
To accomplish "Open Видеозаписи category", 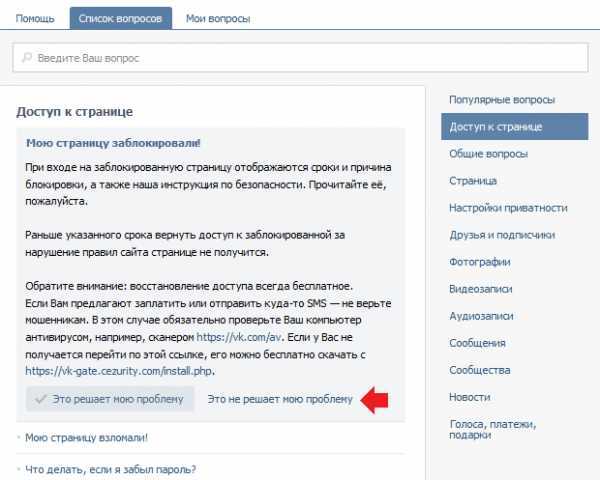I will point(481,289).
